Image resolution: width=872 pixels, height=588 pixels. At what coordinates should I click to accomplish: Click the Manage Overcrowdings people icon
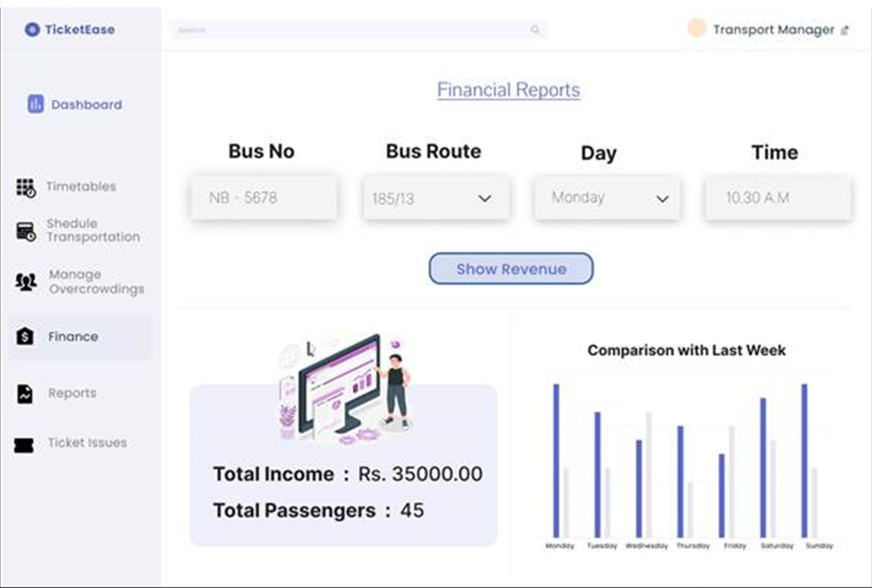tap(26, 282)
